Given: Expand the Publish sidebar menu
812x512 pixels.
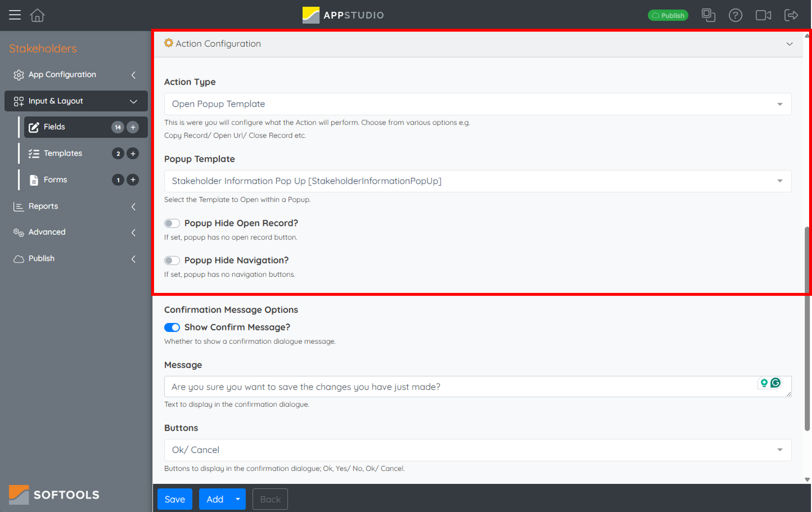Looking at the screenshot, I should click(x=76, y=259).
